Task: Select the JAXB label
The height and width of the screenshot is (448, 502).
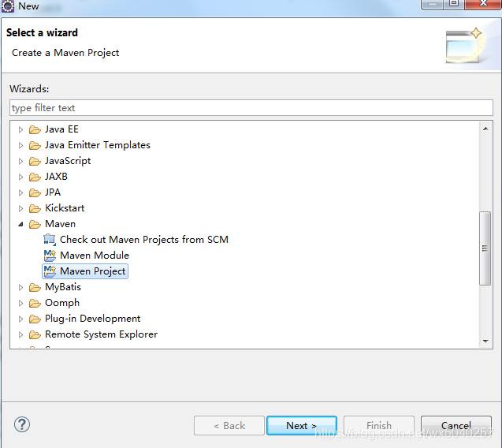Action: (x=57, y=177)
